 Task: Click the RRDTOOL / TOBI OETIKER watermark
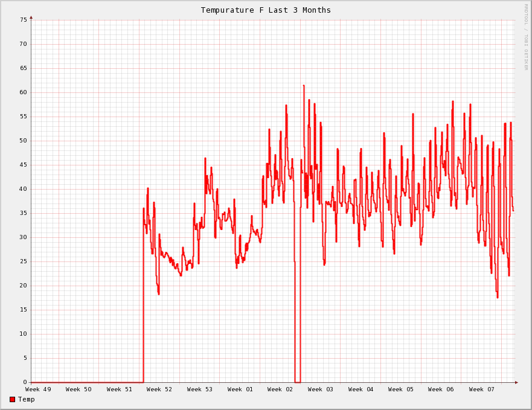point(526,36)
